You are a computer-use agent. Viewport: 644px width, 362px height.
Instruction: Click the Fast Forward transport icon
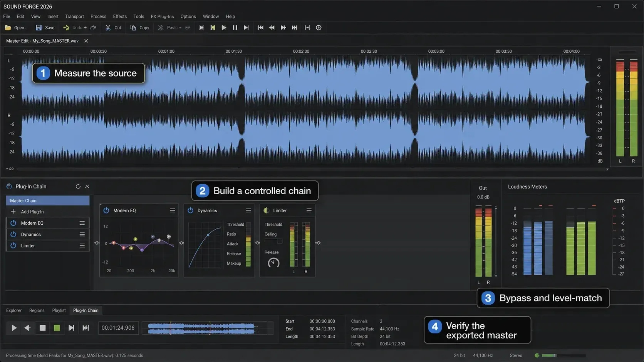tap(283, 28)
